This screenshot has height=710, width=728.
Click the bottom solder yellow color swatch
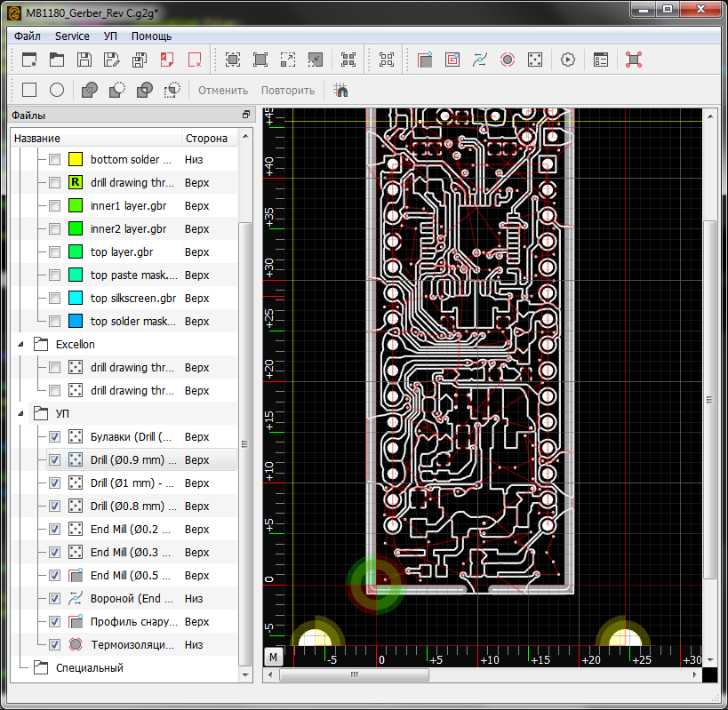(x=76, y=160)
